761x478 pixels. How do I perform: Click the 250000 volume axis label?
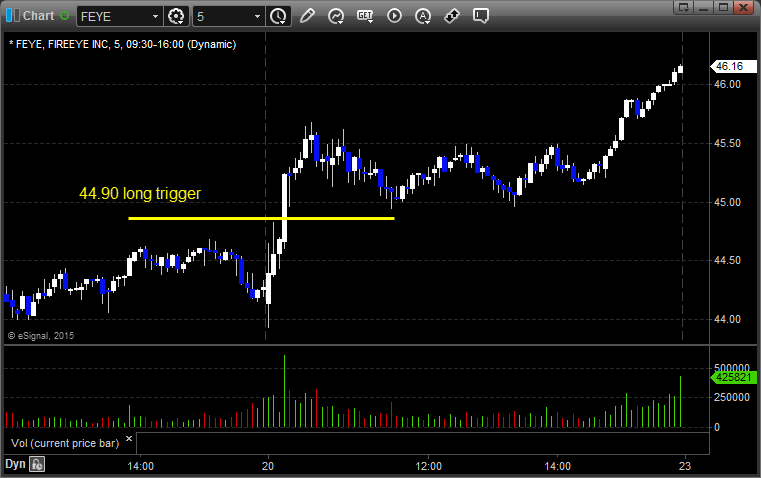[x=731, y=397]
